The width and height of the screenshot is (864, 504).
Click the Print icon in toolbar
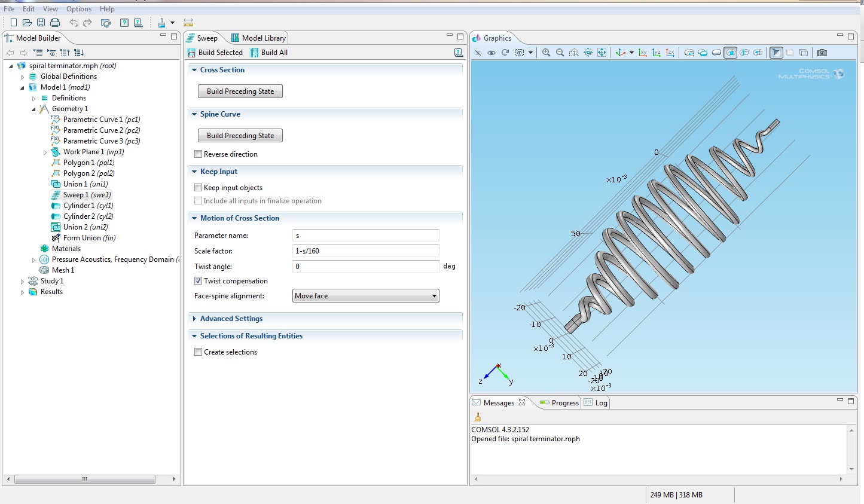(55, 23)
